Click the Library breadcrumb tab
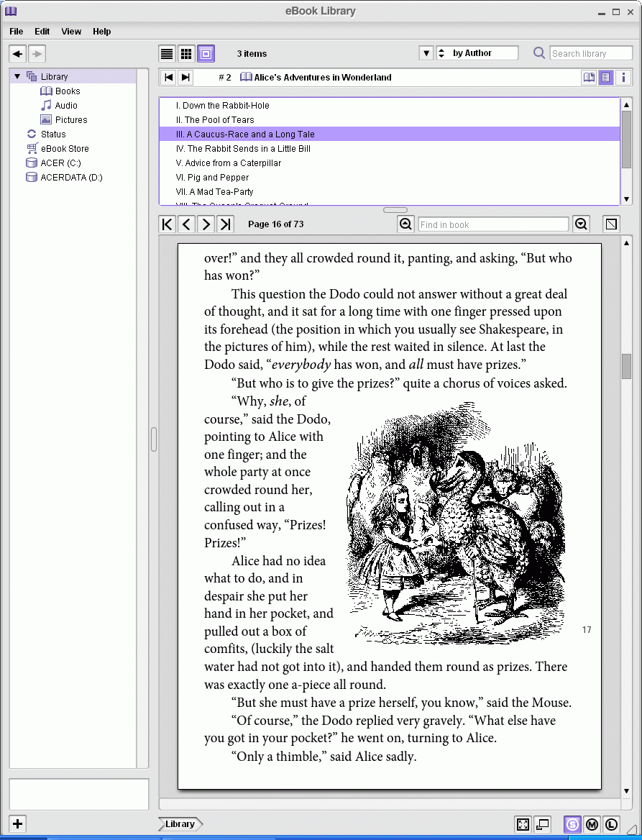 tap(180, 824)
